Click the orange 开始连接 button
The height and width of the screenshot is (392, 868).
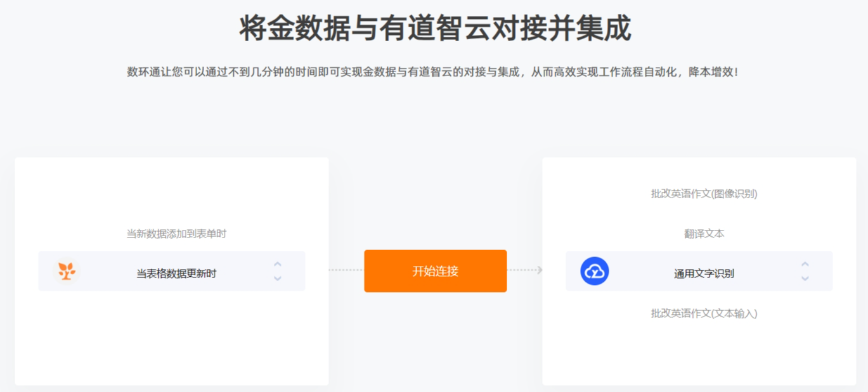point(436,271)
